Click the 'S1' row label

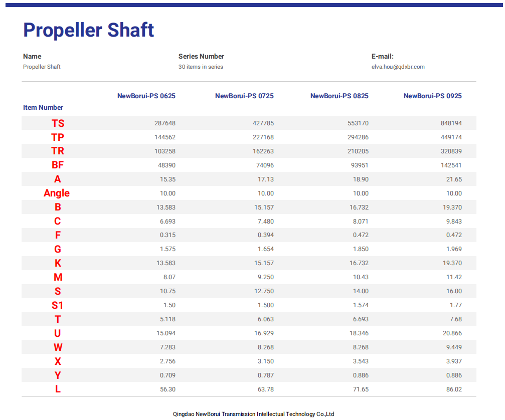(57, 305)
